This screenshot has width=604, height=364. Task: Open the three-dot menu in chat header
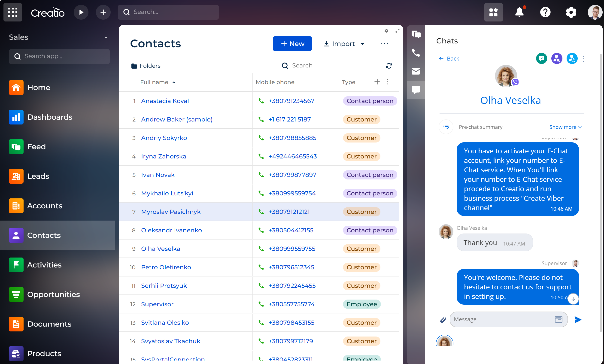pyautogui.click(x=584, y=59)
